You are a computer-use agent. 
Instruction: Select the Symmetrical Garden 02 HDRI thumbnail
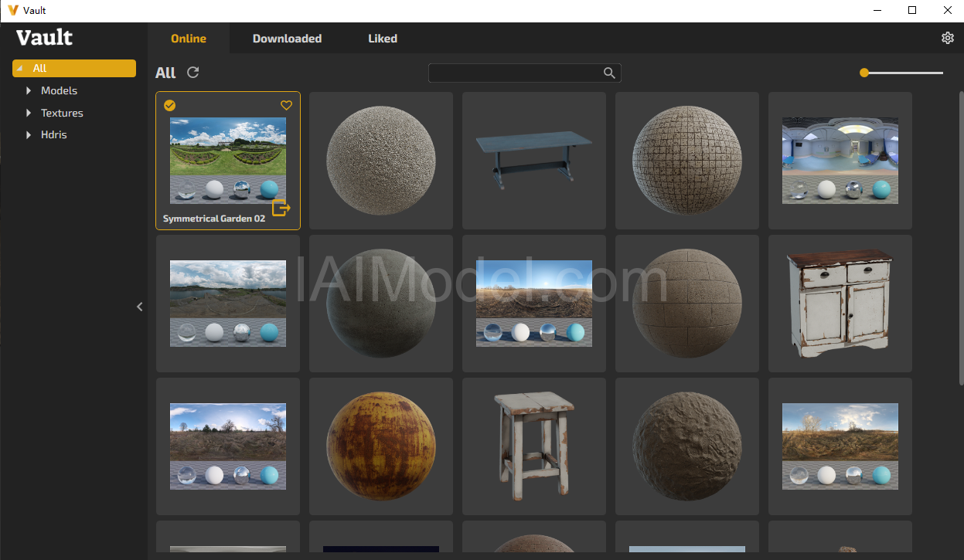click(228, 161)
